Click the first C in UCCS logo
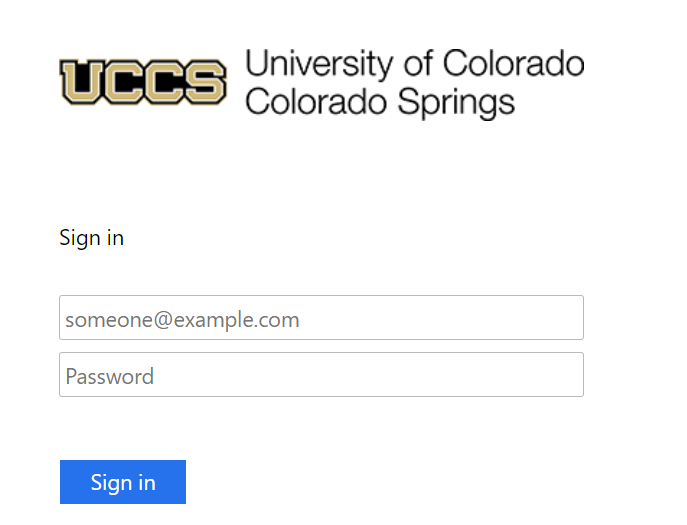Viewport: 687px width, 525px height. 124,82
